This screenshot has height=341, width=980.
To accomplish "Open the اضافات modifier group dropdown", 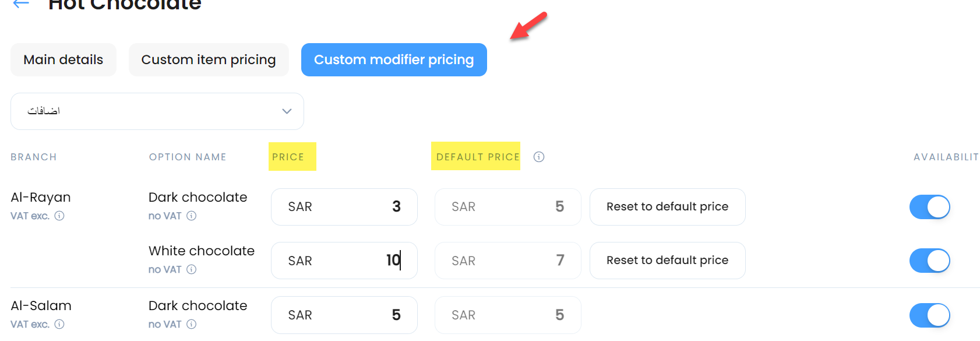I will coord(157,111).
